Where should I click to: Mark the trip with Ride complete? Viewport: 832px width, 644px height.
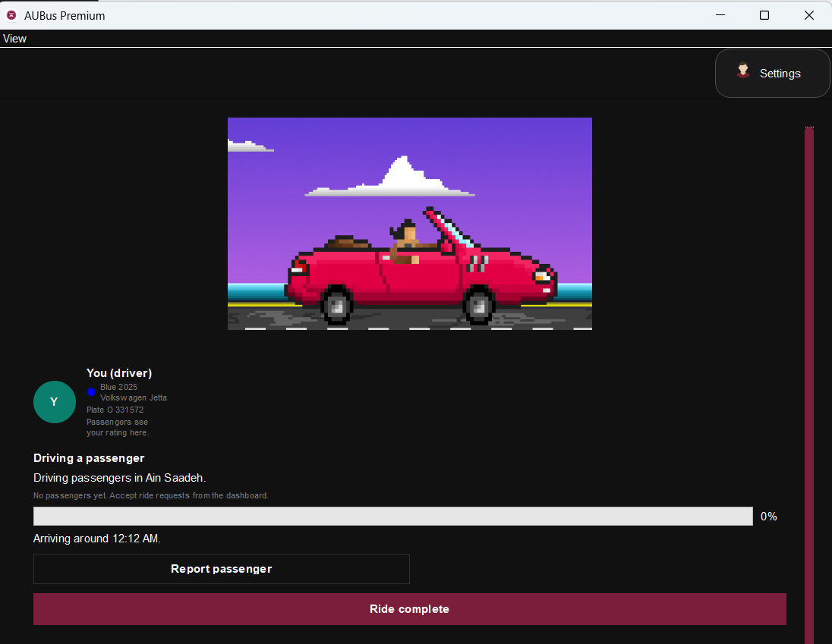pyautogui.click(x=410, y=609)
